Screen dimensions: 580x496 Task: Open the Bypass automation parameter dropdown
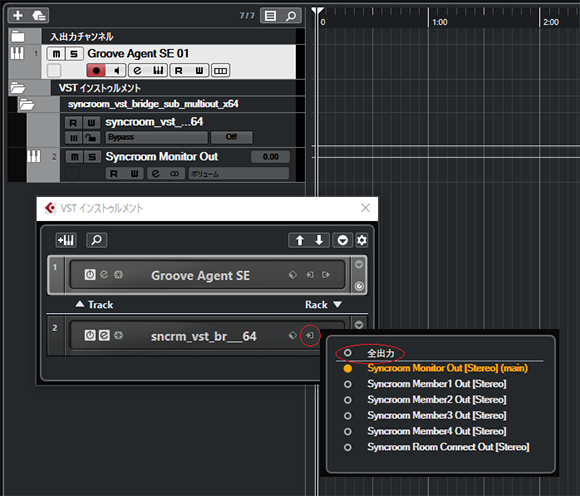click(x=156, y=137)
